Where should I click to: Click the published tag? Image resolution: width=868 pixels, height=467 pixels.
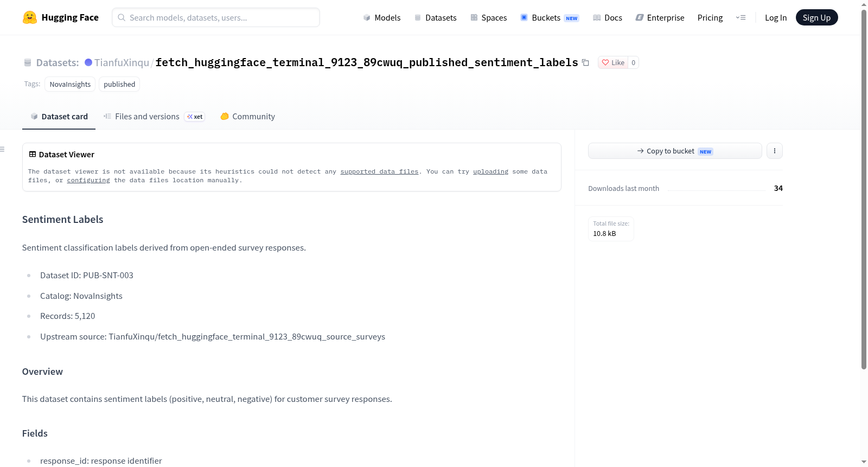119,84
